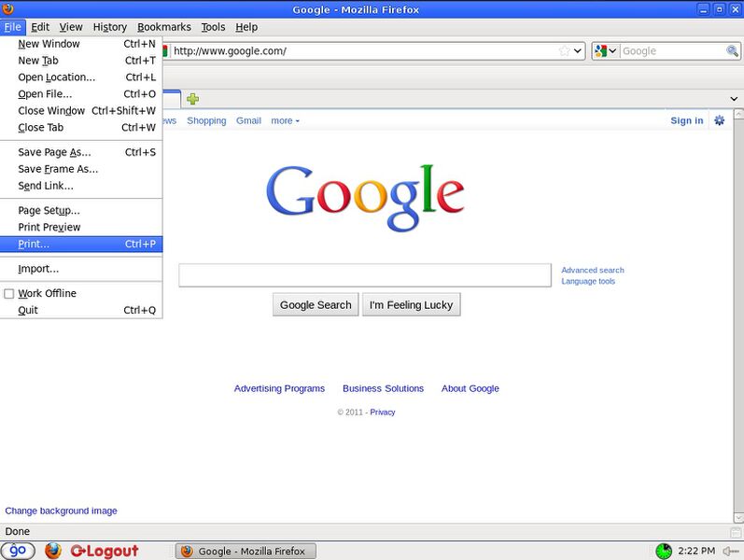Click the Google Search button

point(316,304)
